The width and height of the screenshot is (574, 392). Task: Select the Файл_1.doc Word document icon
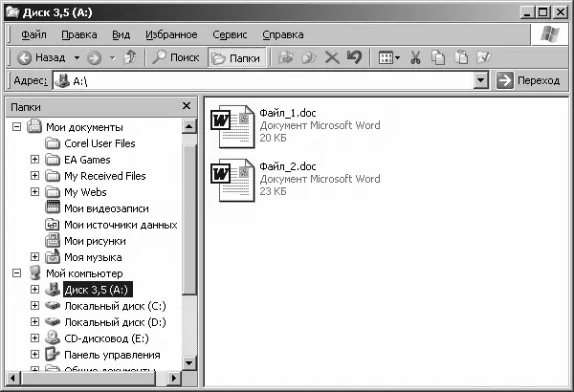pos(232,126)
